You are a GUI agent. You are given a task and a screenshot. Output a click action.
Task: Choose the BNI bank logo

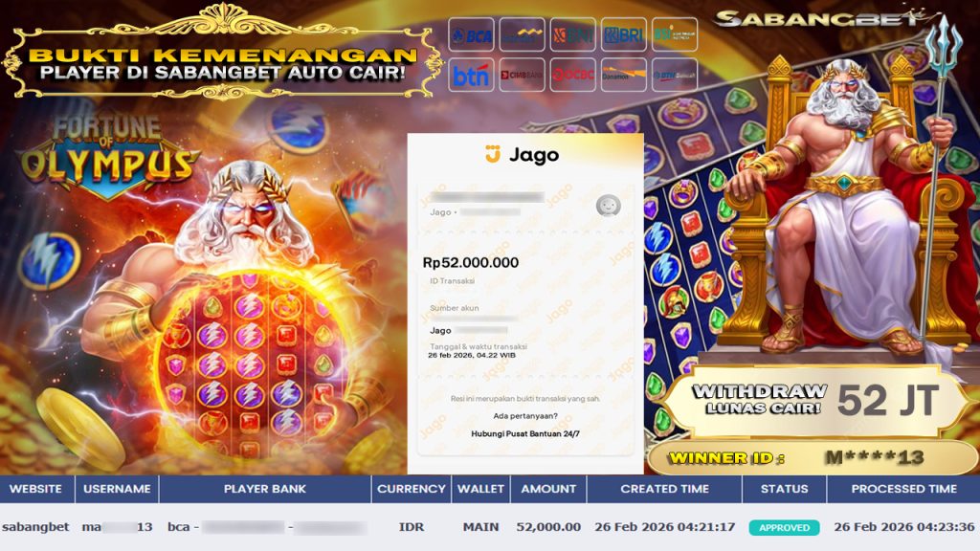572,34
